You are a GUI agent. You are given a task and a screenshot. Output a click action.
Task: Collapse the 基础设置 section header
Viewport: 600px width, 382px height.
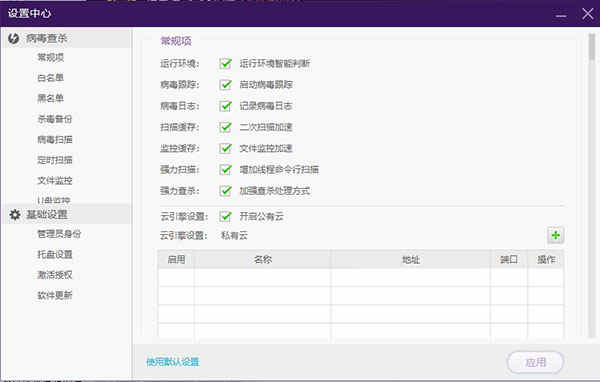pyautogui.click(x=67, y=214)
